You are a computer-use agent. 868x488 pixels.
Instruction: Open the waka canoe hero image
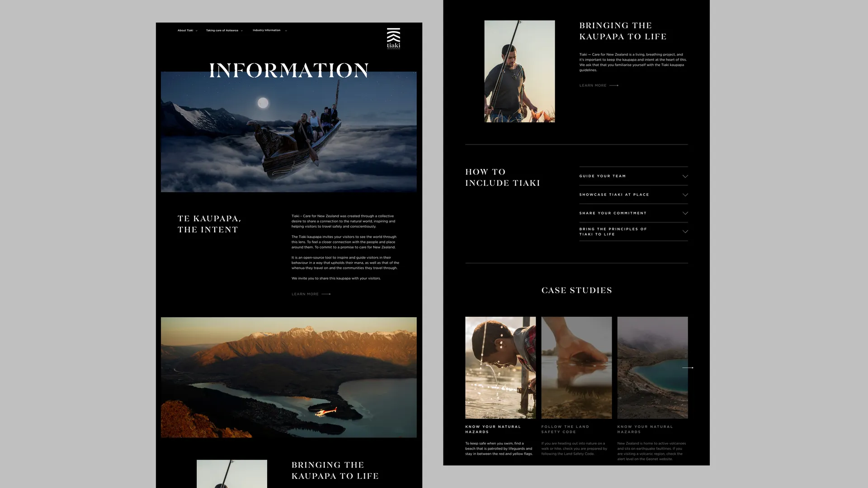coord(288,132)
